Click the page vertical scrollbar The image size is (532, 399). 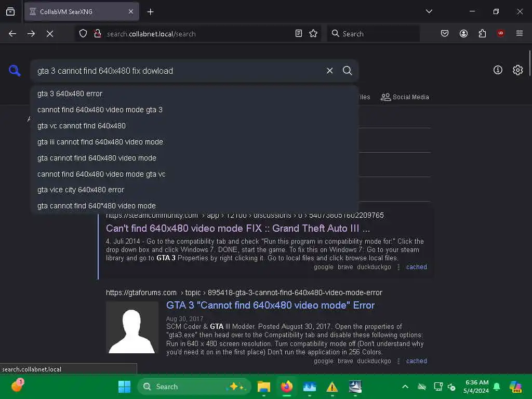tap(529, 64)
